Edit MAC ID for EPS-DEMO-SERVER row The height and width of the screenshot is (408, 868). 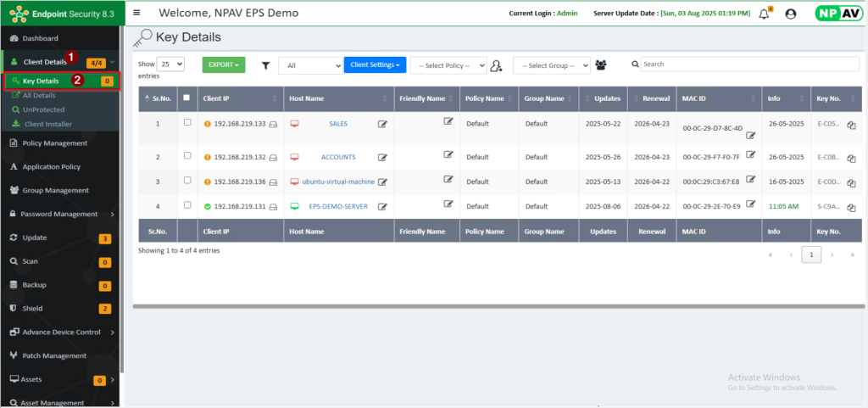point(750,204)
